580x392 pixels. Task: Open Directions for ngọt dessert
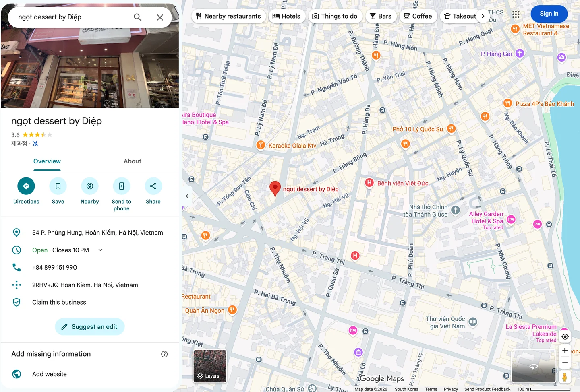click(26, 186)
